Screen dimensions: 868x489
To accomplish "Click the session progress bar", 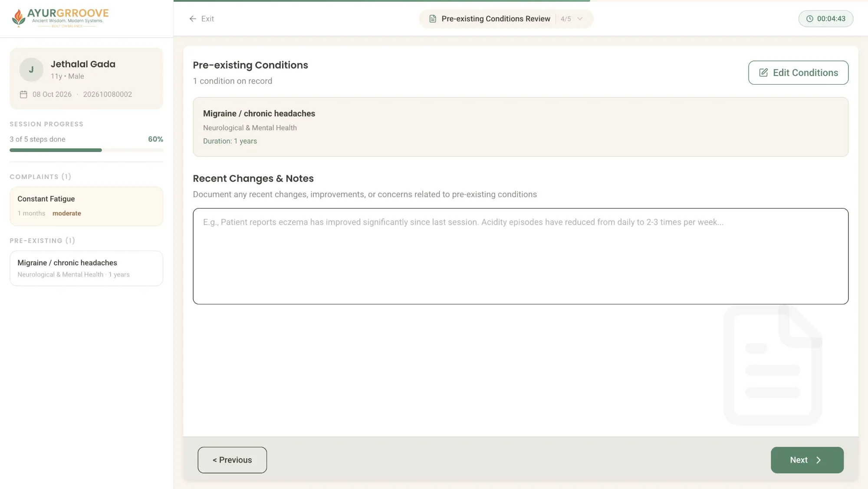I will coord(86,150).
